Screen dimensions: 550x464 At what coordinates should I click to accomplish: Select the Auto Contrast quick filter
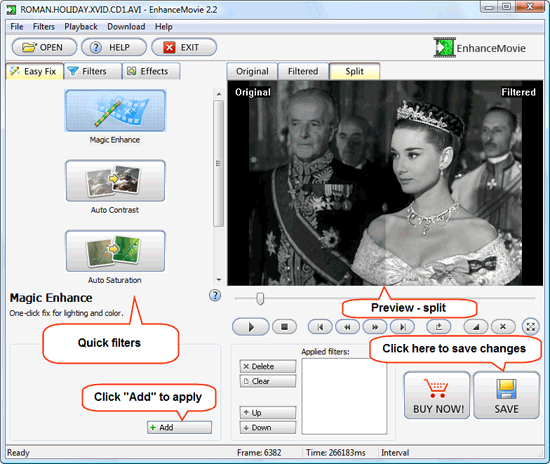pos(115,181)
